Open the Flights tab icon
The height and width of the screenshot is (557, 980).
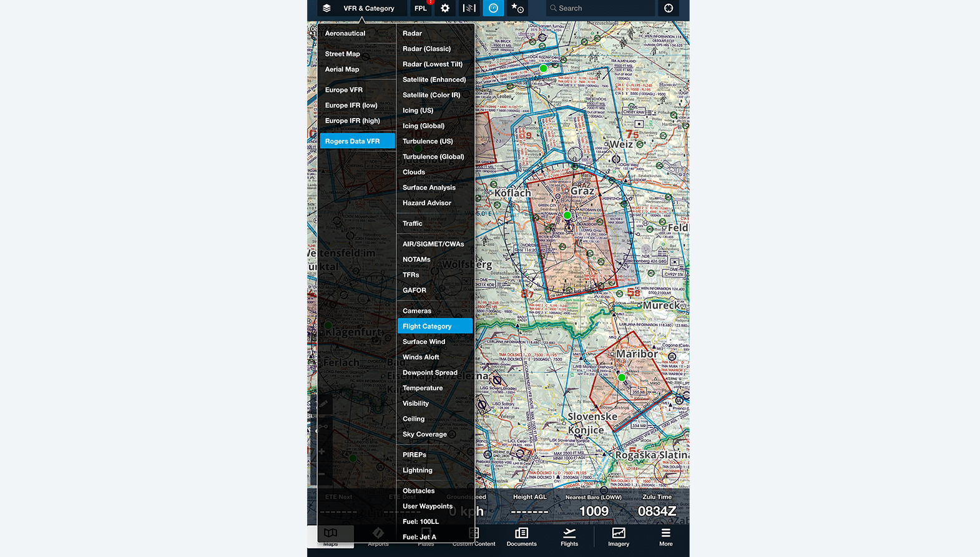(x=569, y=537)
